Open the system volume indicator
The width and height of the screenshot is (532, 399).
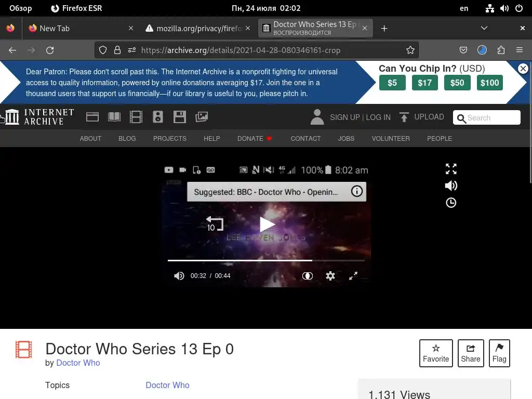point(504,8)
